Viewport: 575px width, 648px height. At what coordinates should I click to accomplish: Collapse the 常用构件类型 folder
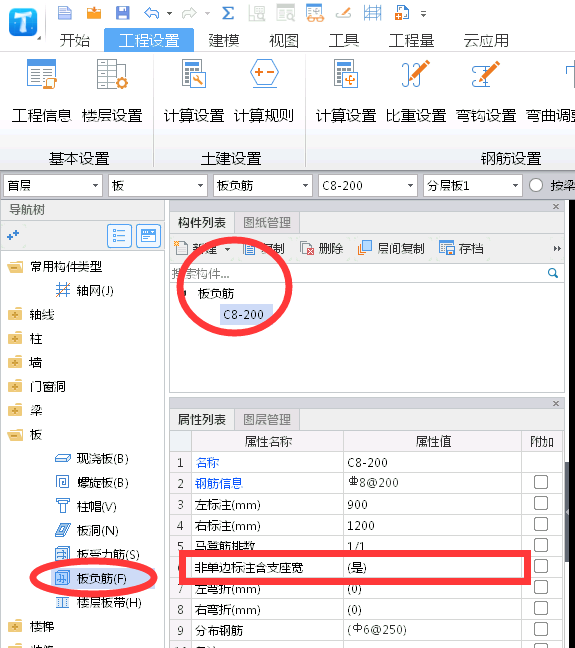(x=15, y=267)
